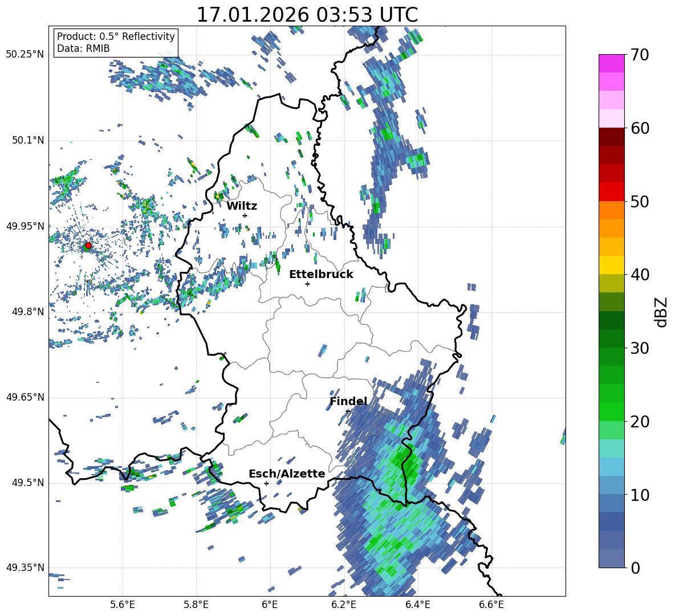Image resolution: width=675 pixels, height=616 pixels.
Task: Click the yellow 40 dBZ colorbar swatch
Action: tap(611, 265)
